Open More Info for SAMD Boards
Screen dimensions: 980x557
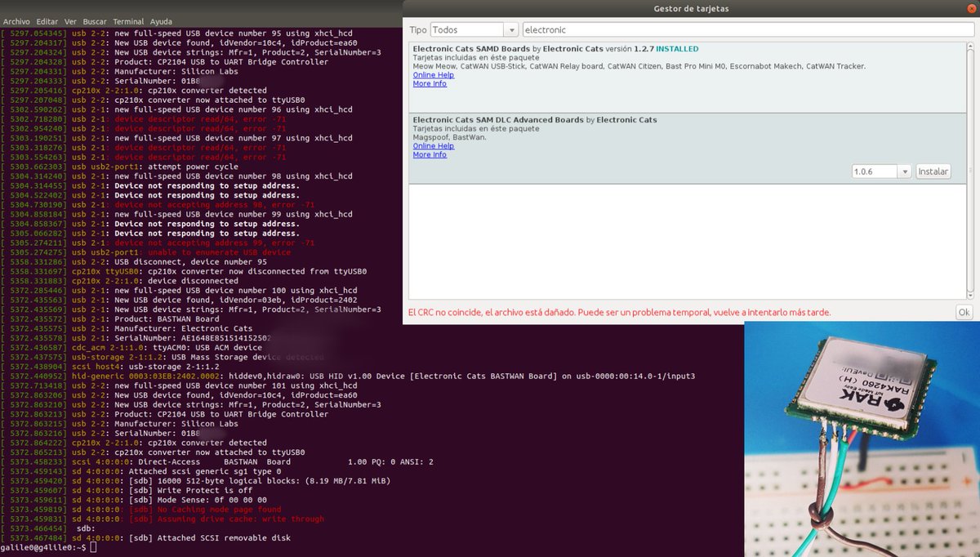point(430,83)
